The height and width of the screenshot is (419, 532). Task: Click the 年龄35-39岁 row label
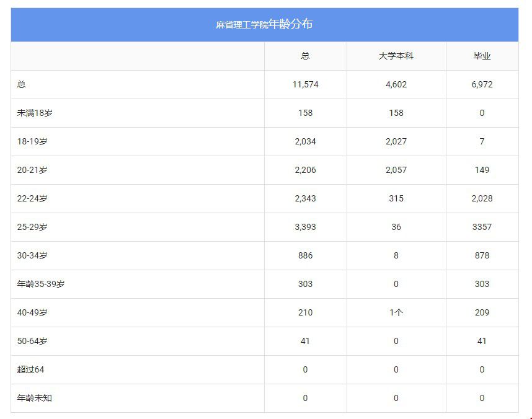coord(41,284)
